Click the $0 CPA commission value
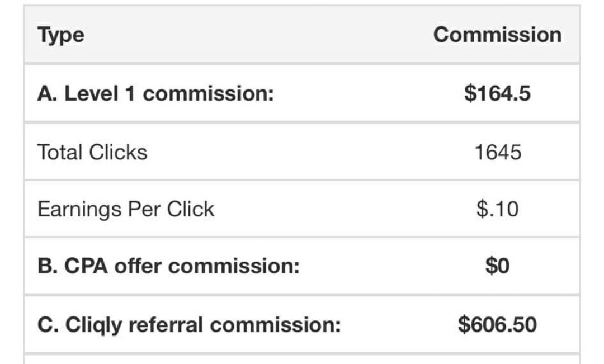 [x=497, y=266]
